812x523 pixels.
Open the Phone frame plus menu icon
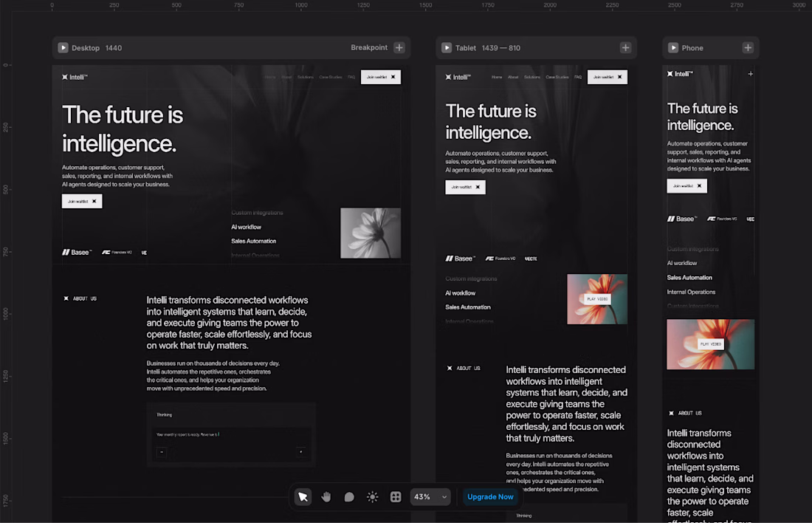pos(751,74)
